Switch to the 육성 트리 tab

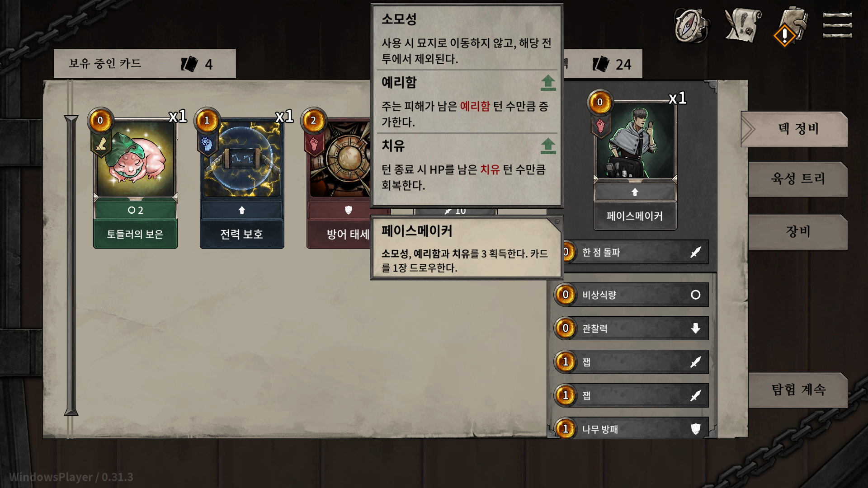pos(797,179)
